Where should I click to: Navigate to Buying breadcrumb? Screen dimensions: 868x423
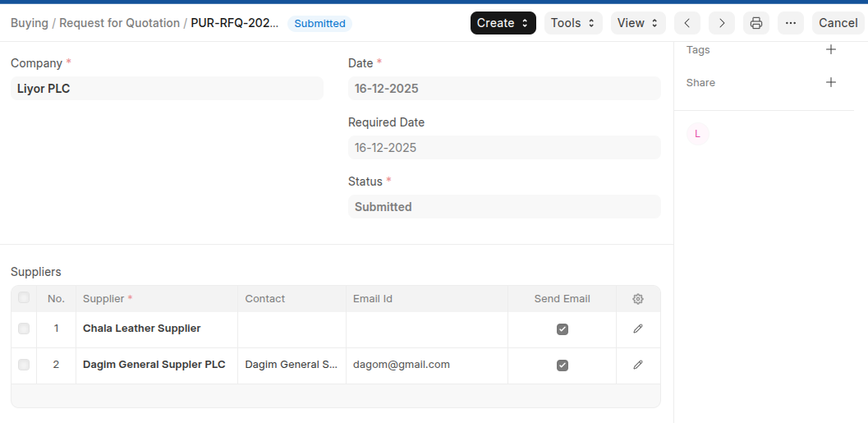click(x=30, y=23)
